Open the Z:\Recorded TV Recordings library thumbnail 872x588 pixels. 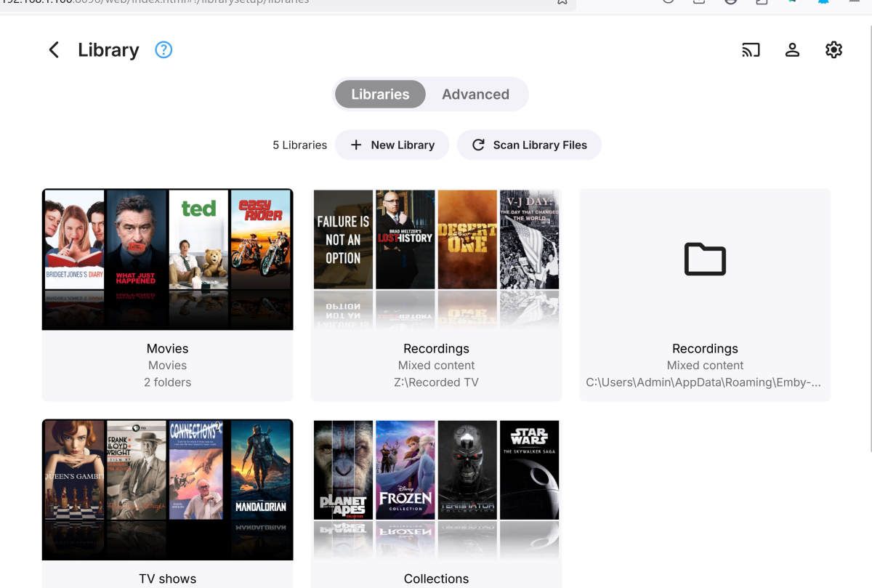click(x=436, y=259)
